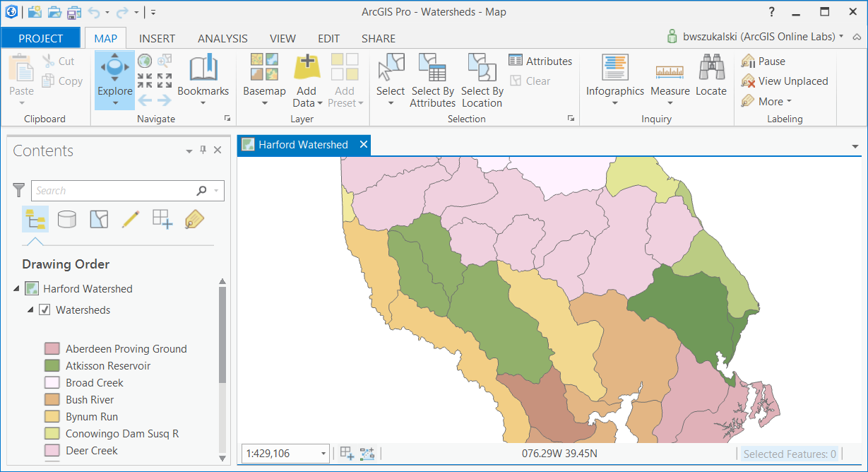
Task: Pause map labeling
Action: click(763, 61)
